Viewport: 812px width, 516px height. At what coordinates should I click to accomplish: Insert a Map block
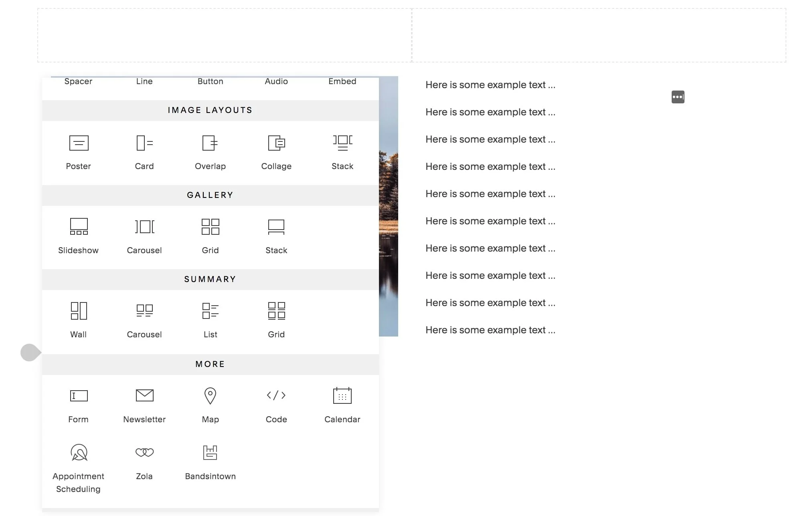click(x=210, y=405)
